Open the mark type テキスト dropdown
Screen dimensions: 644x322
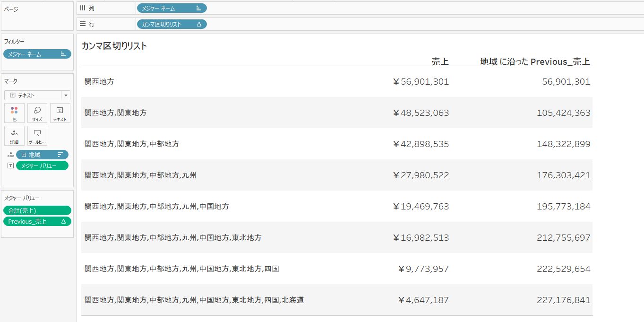tap(37, 96)
